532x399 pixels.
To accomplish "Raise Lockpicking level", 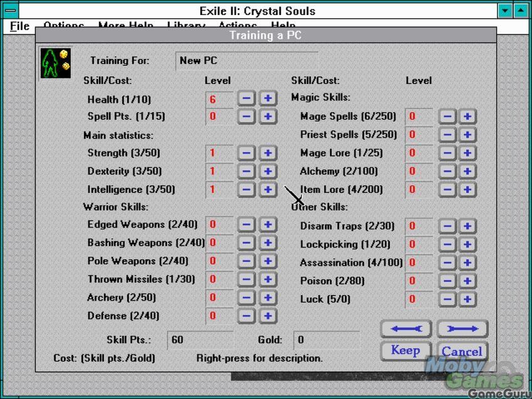I will 467,245.
